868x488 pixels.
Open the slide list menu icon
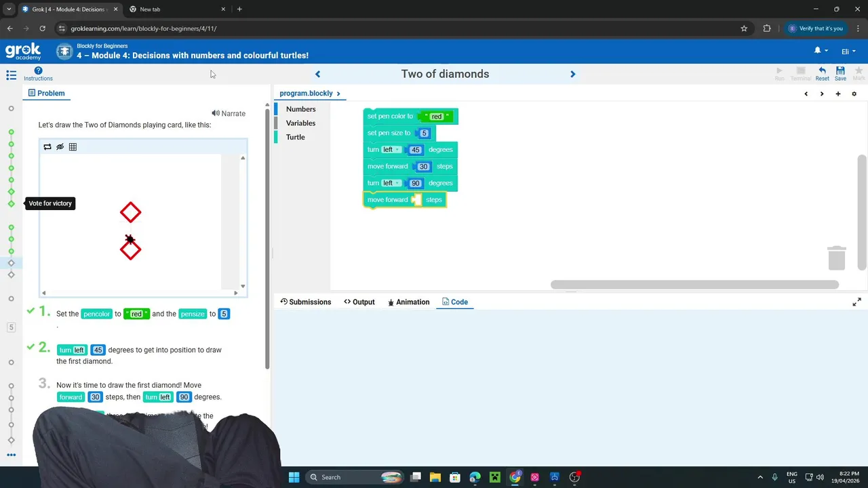(11, 75)
